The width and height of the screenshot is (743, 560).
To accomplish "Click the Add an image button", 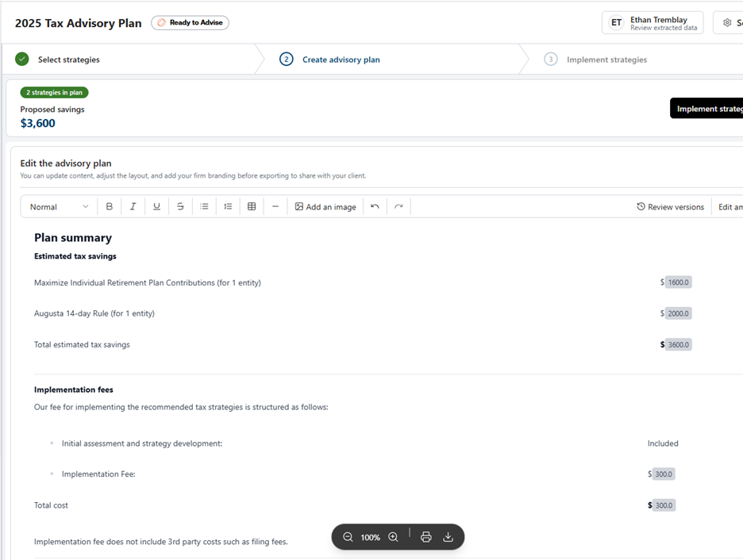I will click(x=325, y=207).
